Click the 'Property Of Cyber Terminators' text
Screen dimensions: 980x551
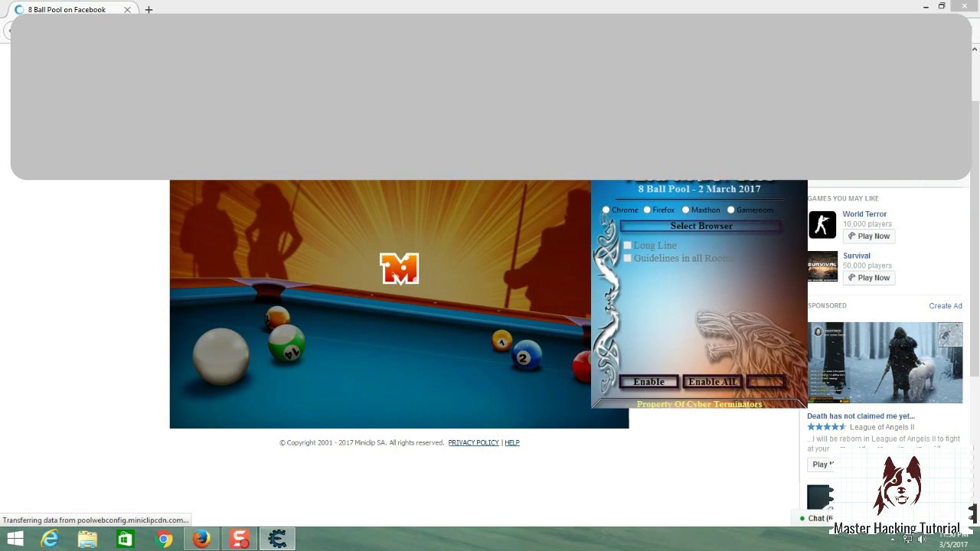699,404
